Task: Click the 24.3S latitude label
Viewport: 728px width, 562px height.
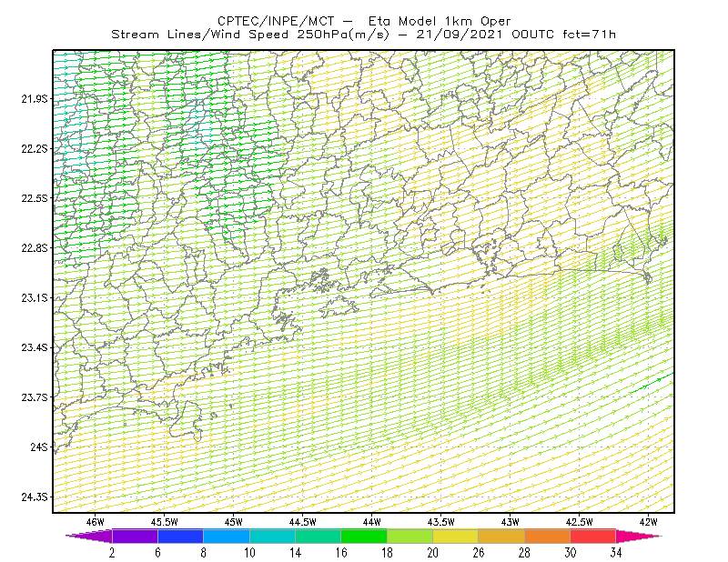Action: (x=34, y=497)
